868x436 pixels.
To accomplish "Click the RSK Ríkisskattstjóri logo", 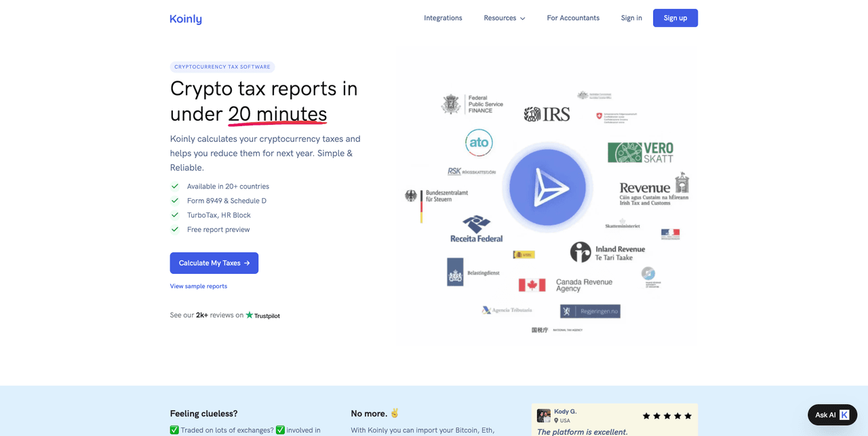I will (x=471, y=172).
